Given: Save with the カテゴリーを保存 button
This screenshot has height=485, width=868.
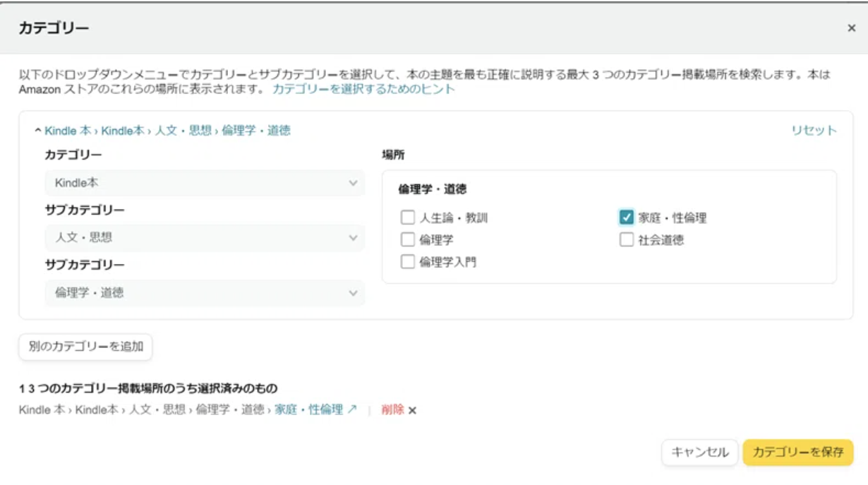Looking at the screenshot, I should pos(797,453).
